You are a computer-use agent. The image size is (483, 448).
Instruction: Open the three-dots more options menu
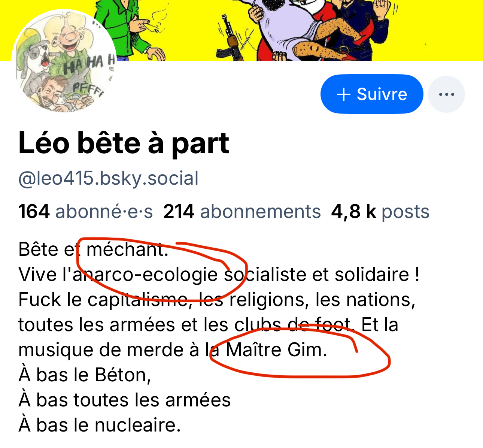pos(446,94)
